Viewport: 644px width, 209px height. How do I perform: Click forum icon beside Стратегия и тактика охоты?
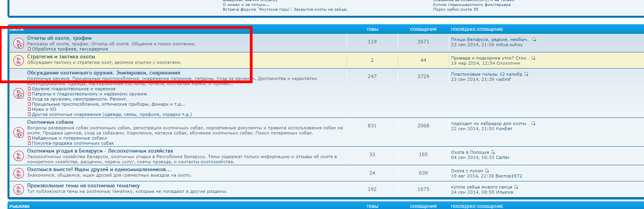click(18, 60)
